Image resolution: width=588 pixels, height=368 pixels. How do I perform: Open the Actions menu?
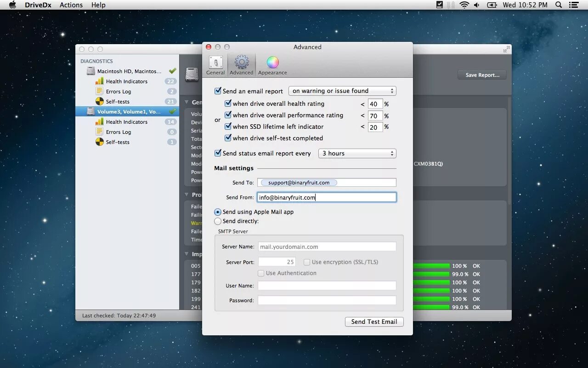point(71,5)
